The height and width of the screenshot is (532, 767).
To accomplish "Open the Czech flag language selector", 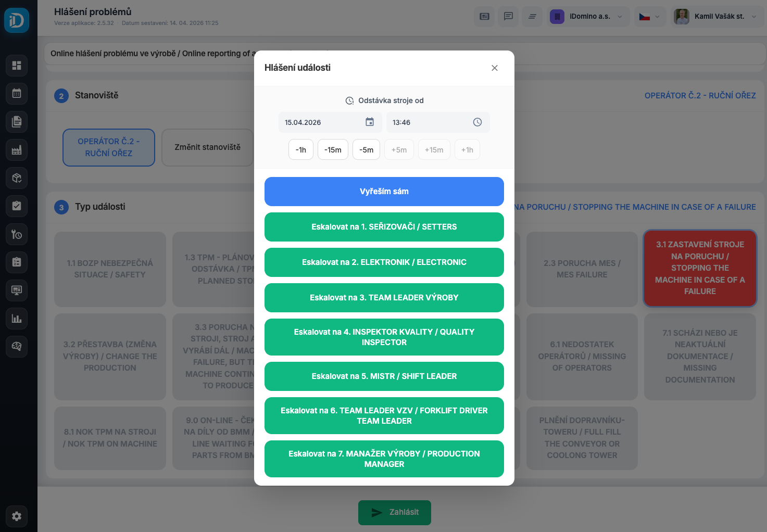I will pyautogui.click(x=649, y=17).
